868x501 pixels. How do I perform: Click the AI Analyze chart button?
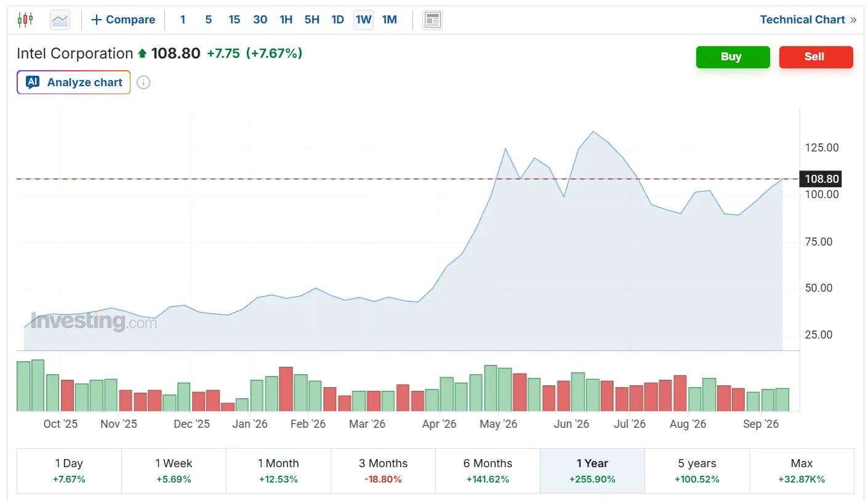(74, 82)
